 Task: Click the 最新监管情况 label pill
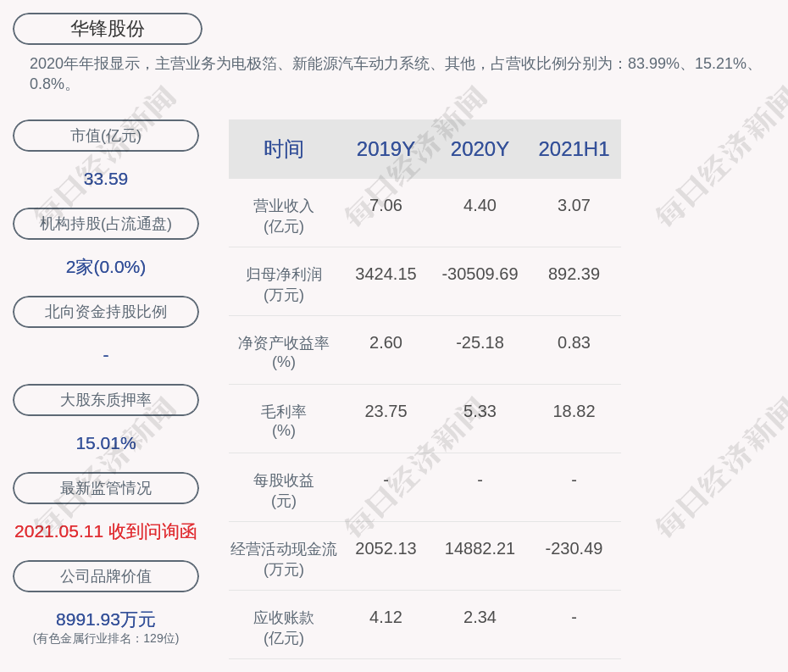(106, 488)
